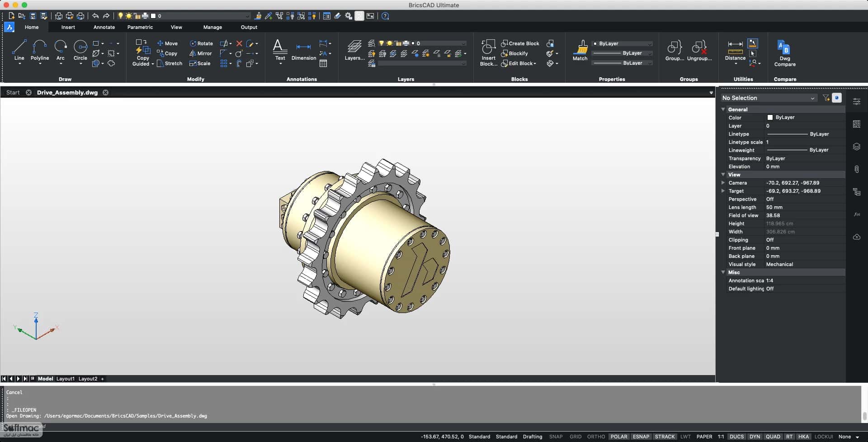Enable GRID in the status bar
This screenshot has height=442, width=868.
coord(576,437)
